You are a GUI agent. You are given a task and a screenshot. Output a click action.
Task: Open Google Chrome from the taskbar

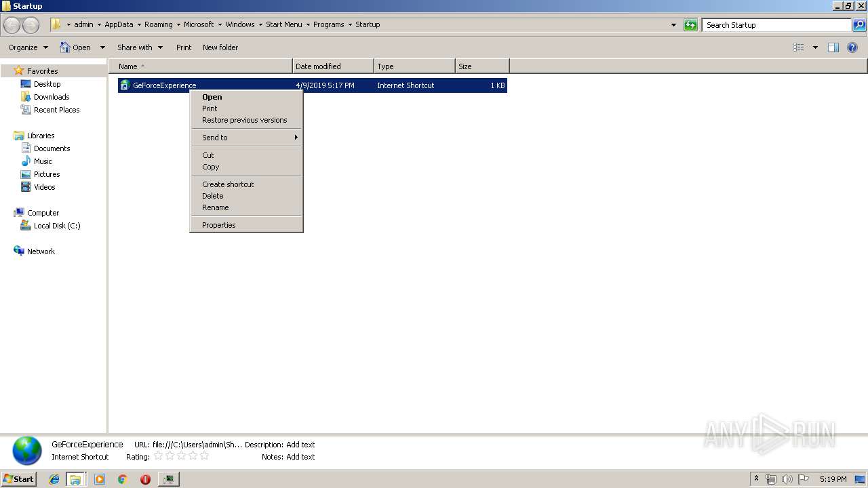123,479
